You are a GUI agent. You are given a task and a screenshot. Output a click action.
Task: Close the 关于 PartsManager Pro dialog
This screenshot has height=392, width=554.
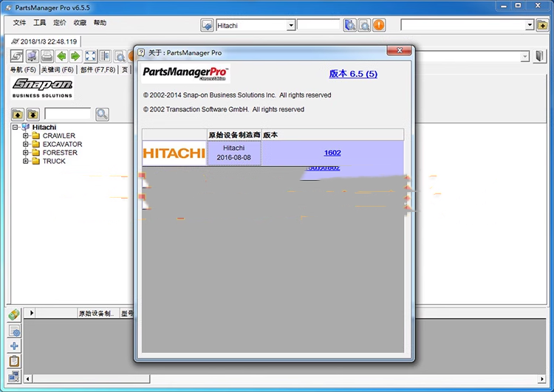point(399,50)
